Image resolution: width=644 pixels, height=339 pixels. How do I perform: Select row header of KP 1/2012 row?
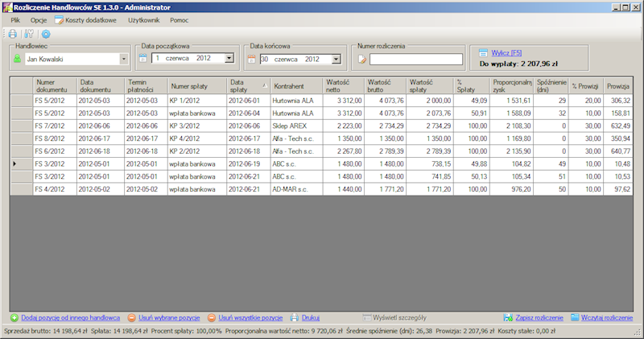tap(22, 101)
